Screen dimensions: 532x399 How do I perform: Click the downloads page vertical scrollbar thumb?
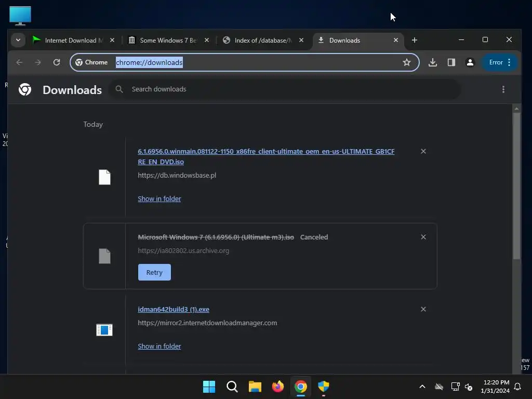click(516, 186)
